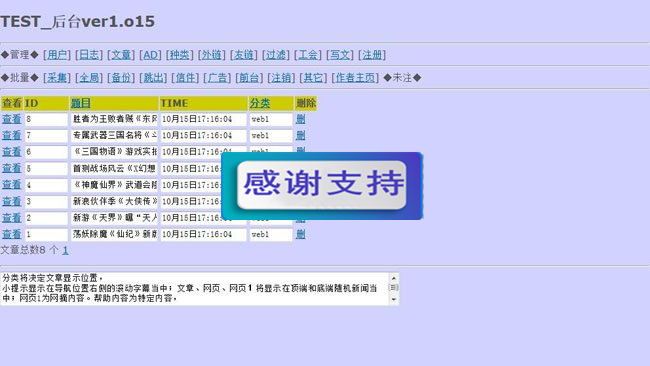Open the 写文 link
This screenshot has width=650, height=366.
point(340,55)
